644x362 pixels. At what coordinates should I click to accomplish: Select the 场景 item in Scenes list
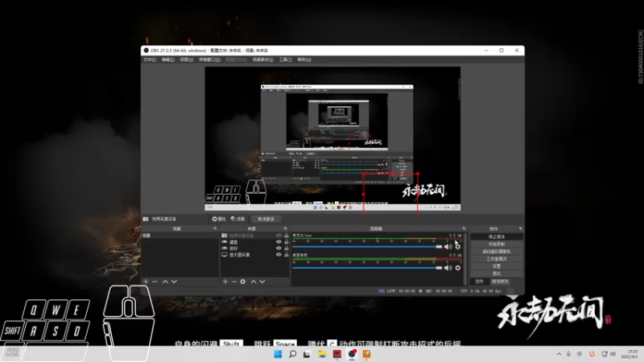click(180, 236)
